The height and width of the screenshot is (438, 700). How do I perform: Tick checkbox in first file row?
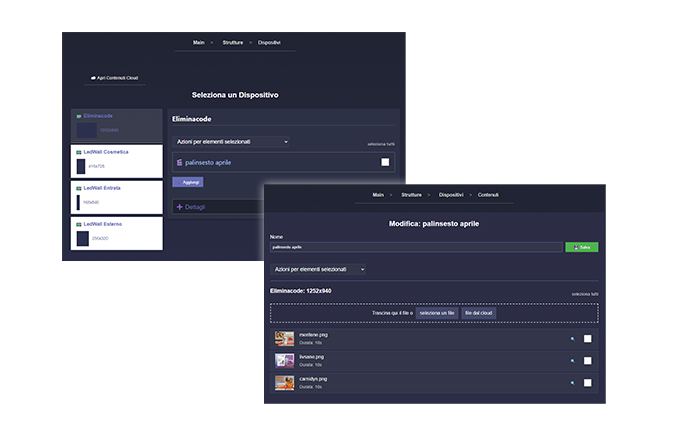click(588, 339)
